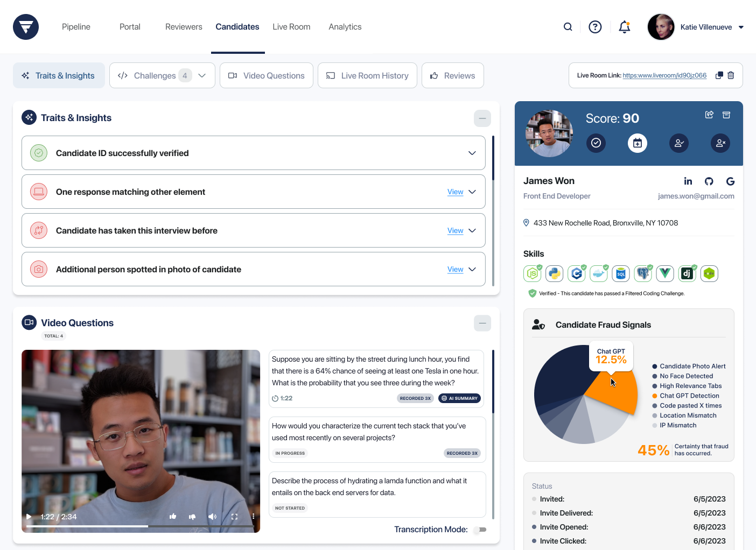
Task: Click the share icon on score card
Action: 709,115
